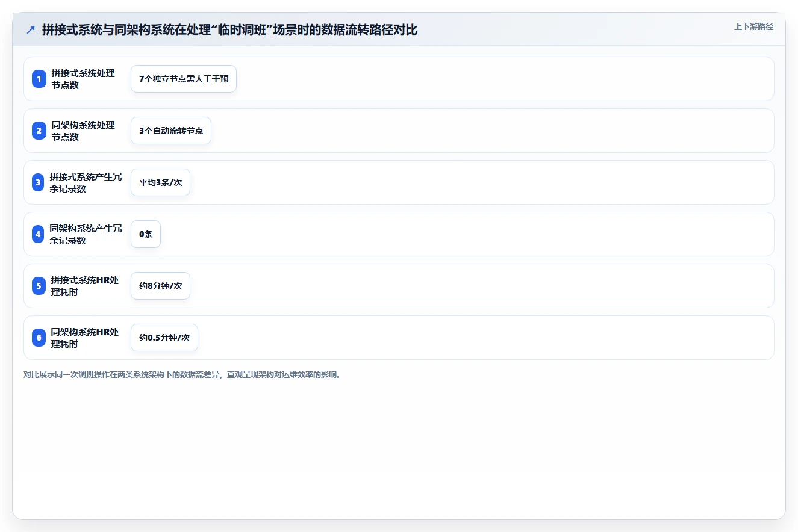The width and height of the screenshot is (798, 532).
Task: Click the number 4 step badge
Action: pyautogui.click(x=39, y=234)
